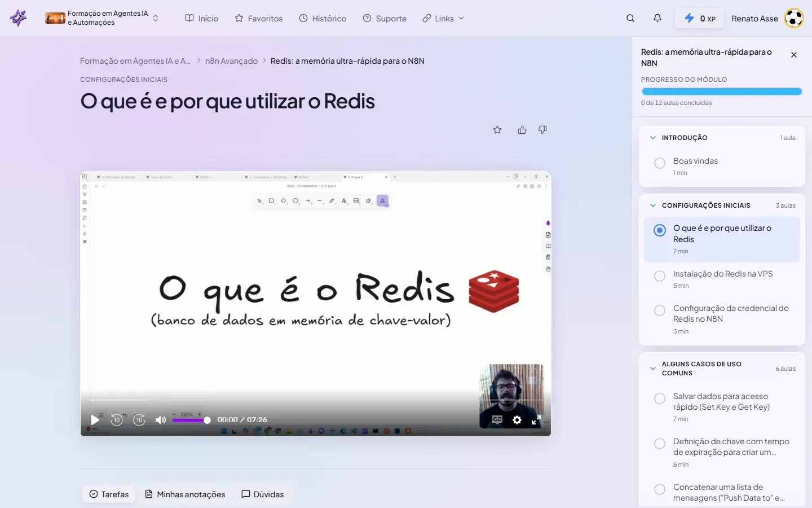The width and height of the screenshot is (812, 508).
Task: Switch to Minhas anotações tab
Action: (x=185, y=494)
